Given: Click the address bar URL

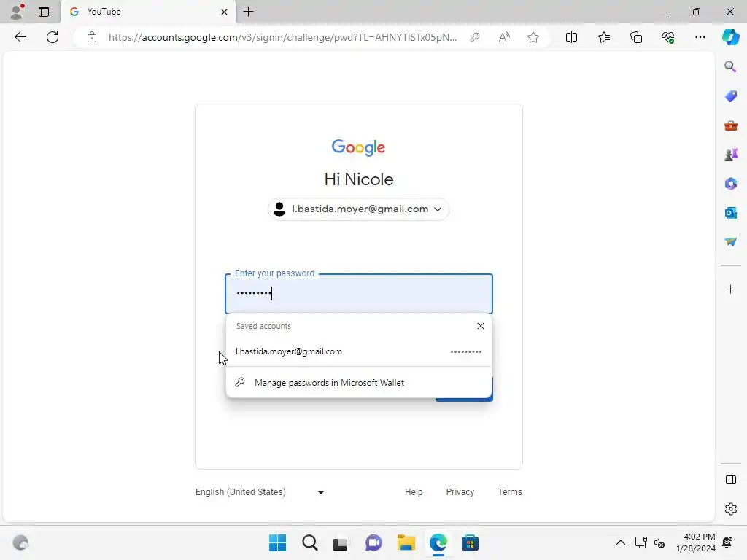Looking at the screenshot, I should [x=282, y=37].
